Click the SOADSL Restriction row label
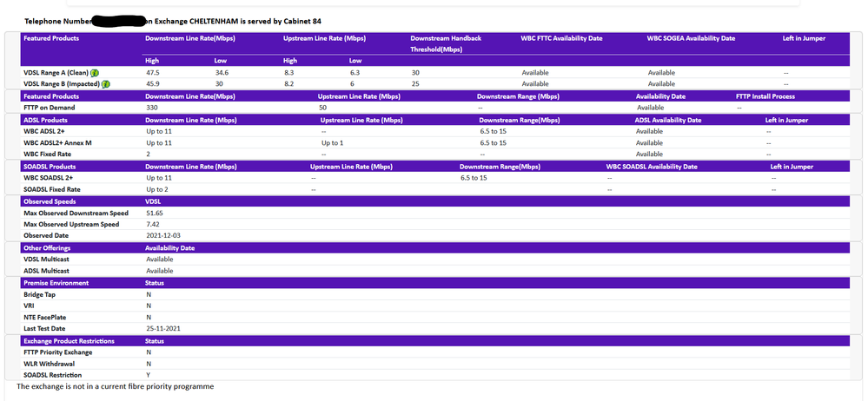Viewport: 868px width, 401px height. click(53, 376)
